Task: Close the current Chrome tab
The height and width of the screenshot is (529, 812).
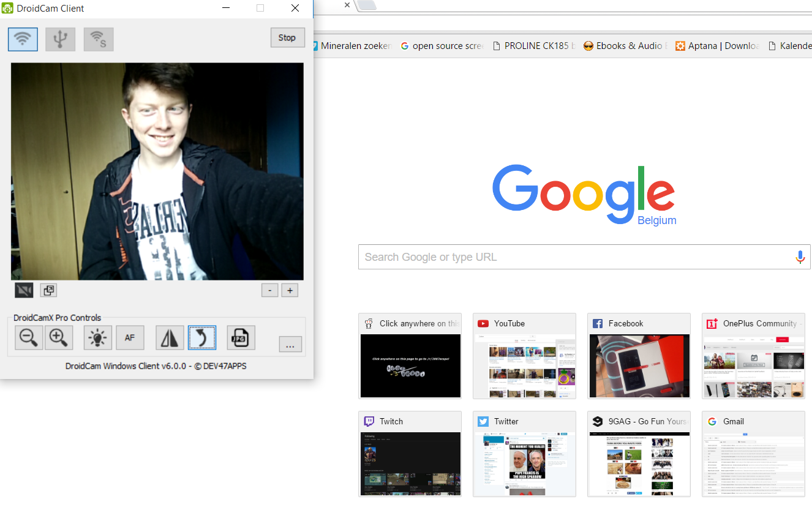Action: [347, 5]
